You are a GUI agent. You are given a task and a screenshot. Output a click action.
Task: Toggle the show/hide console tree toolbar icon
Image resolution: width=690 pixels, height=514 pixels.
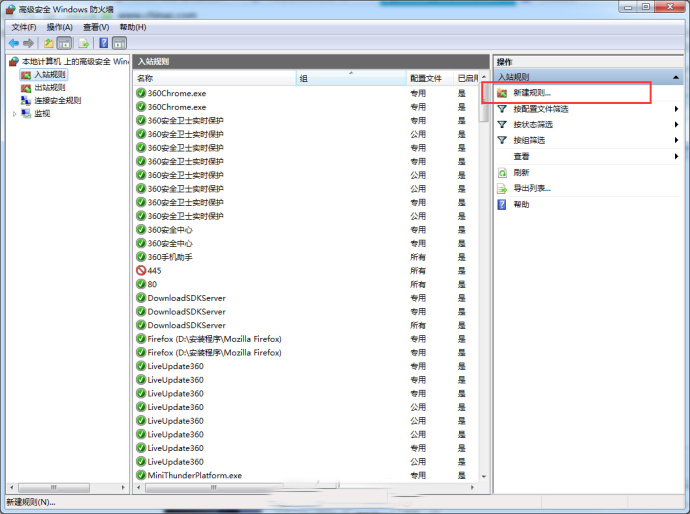(x=65, y=43)
